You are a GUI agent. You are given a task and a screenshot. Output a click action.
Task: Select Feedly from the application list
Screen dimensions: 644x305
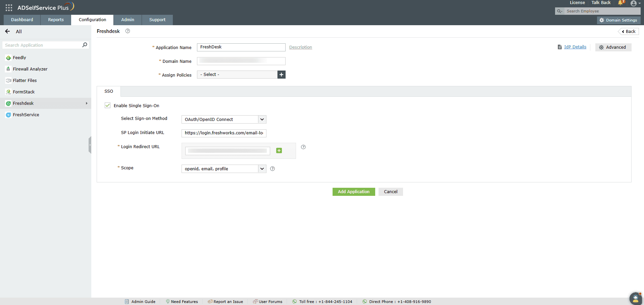click(x=19, y=57)
